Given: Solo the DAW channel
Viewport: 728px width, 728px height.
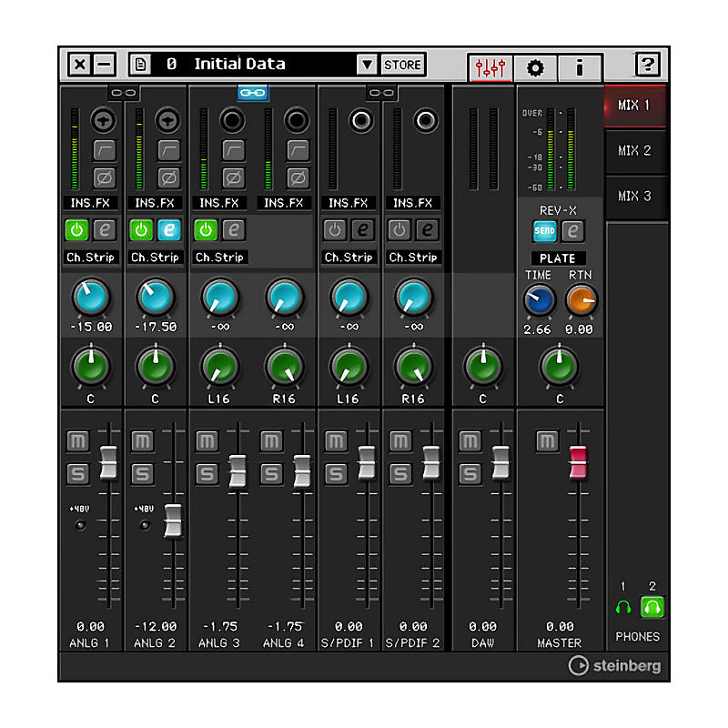Looking at the screenshot, I should click(x=470, y=474).
